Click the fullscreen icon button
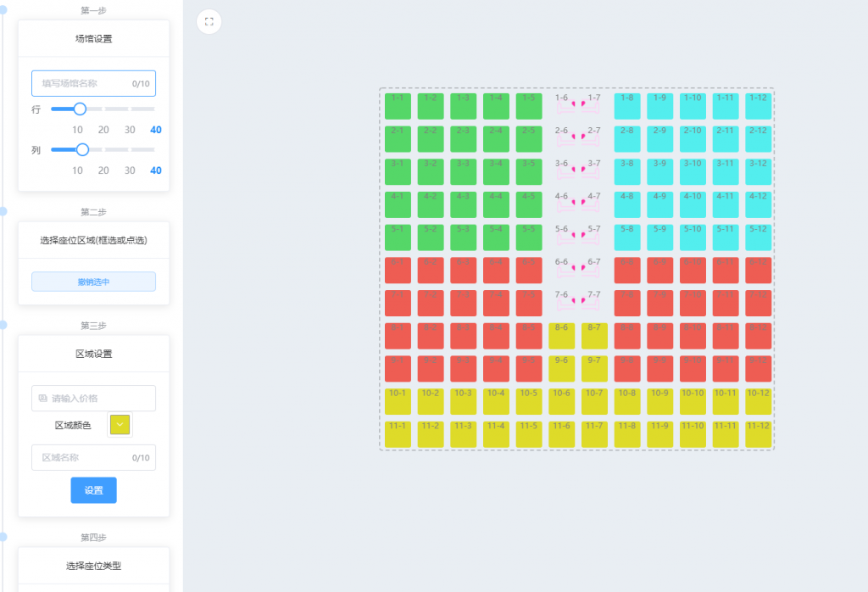This screenshot has height=592, width=868. pos(209,22)
